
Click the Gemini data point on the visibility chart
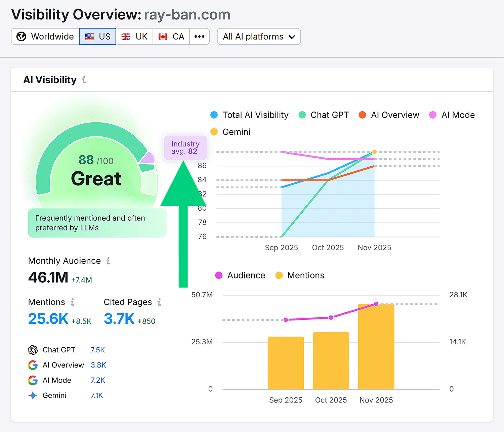(374, 152)
